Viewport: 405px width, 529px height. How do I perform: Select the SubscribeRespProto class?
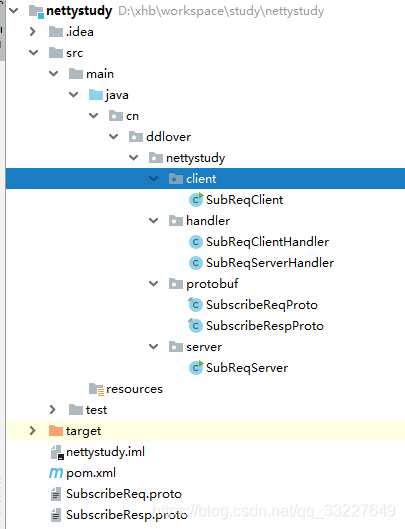pyautogui.click(x=265, y=326)
